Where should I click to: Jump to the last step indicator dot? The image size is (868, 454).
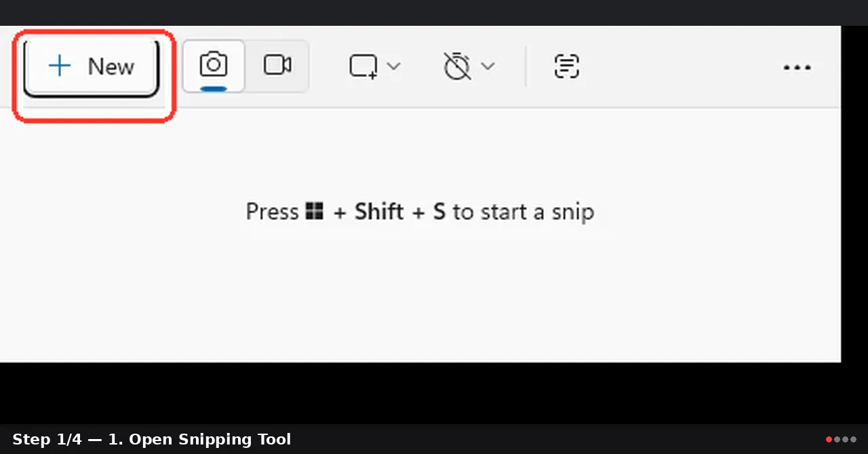[853, 440]
